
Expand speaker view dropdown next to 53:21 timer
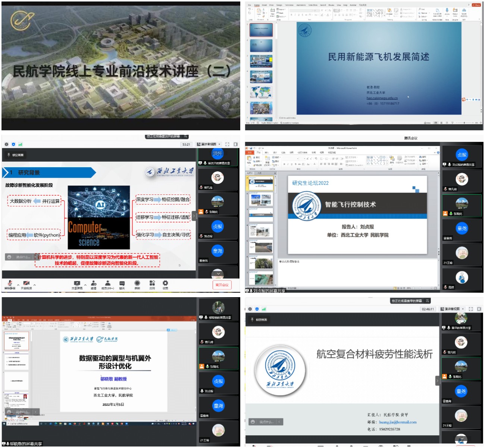219,144
